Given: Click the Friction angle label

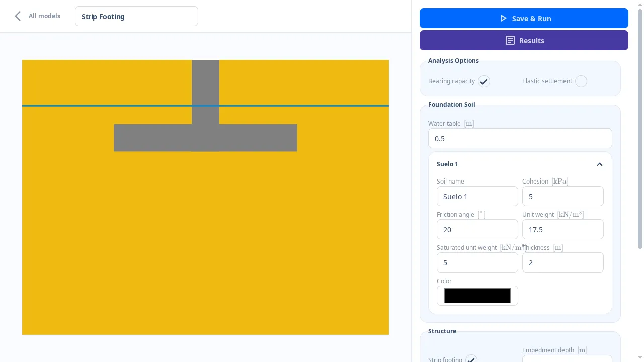Looking at the screenshot, I should (x=455, y=215).
